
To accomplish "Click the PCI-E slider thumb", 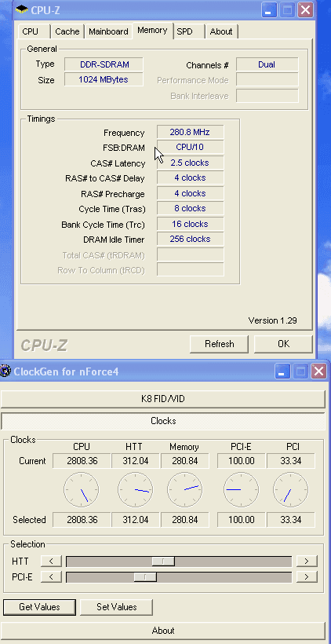I will pyautogui.click(x=145, y=576).
